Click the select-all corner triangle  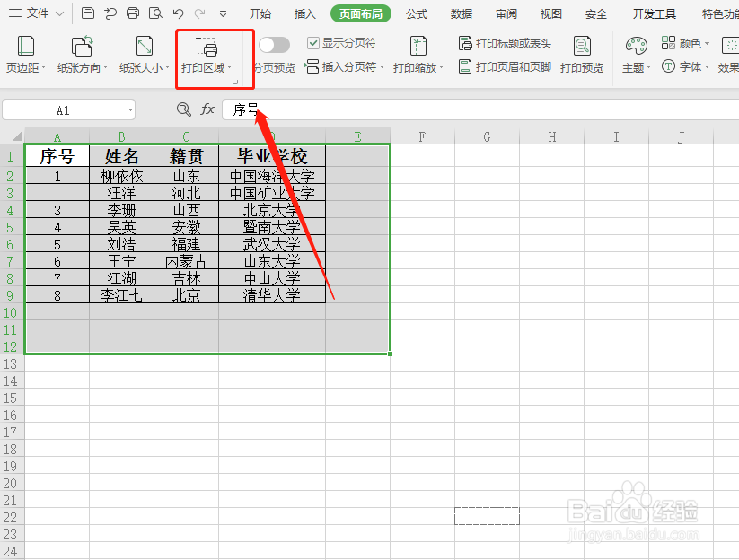click(x=17, y=136)
